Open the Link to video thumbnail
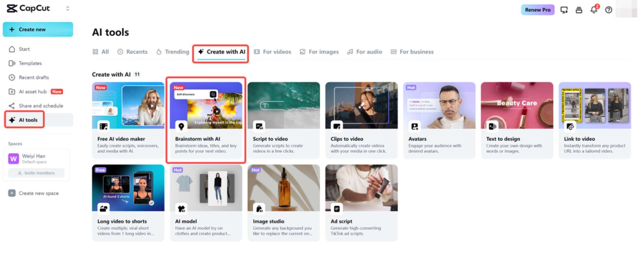This screenshot has width=644, height=253. click(x=595, y=105)
